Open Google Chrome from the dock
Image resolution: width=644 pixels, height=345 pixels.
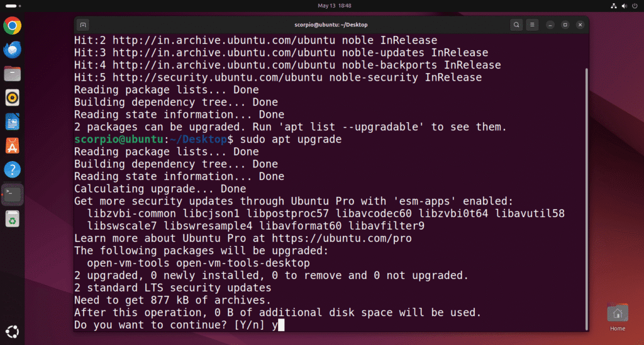coord(13,26)
